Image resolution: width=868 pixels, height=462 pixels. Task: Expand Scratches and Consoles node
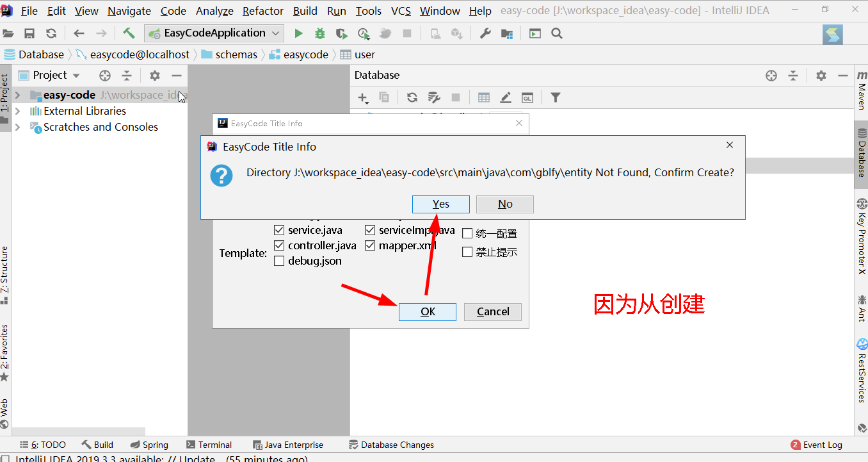point(17,127)
